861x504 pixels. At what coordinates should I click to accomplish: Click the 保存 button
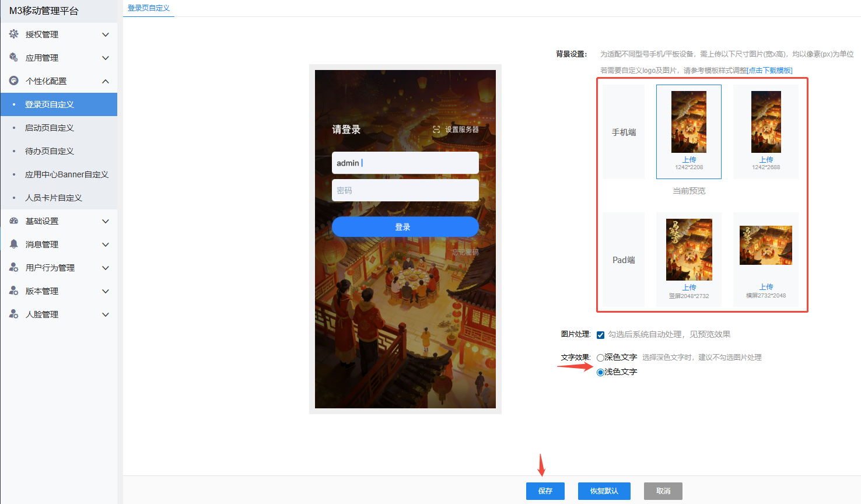545,491
